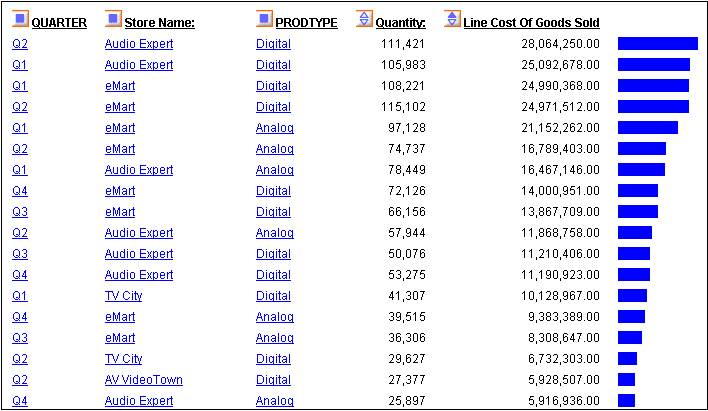Image resolution: width=708 pixels, height=411 pixels.
Task: Click the square icon beside the QUARTER header
Action: pos(21,20)
